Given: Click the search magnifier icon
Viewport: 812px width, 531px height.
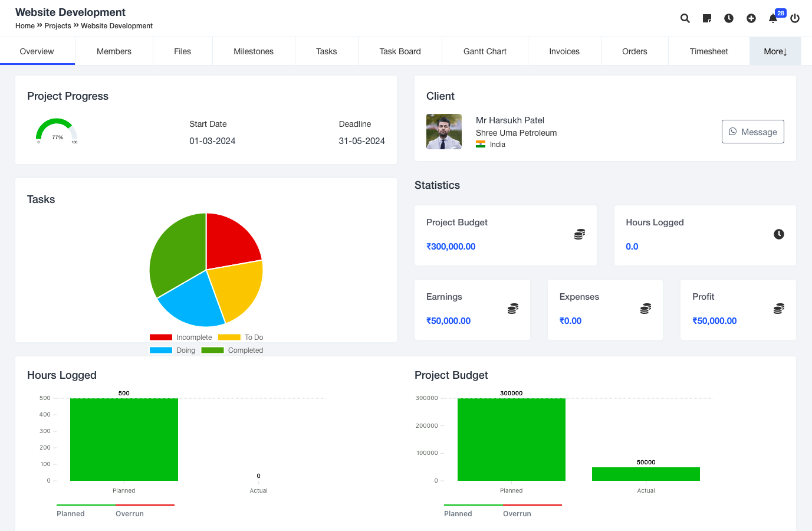Looking at the screenshot, I should (x=685, y=18).
